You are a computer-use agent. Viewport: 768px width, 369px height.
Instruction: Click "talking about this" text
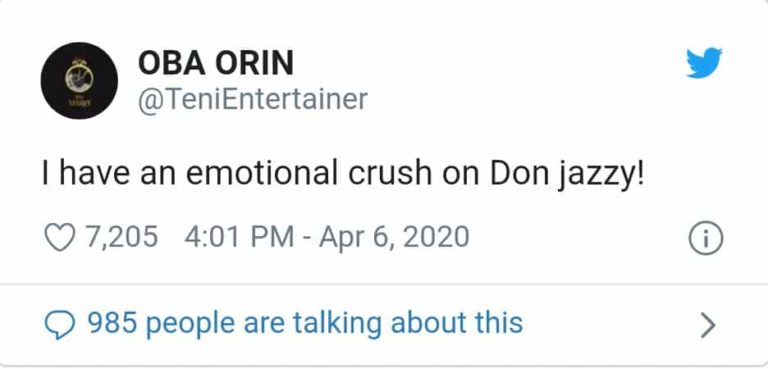click(408, 323)
